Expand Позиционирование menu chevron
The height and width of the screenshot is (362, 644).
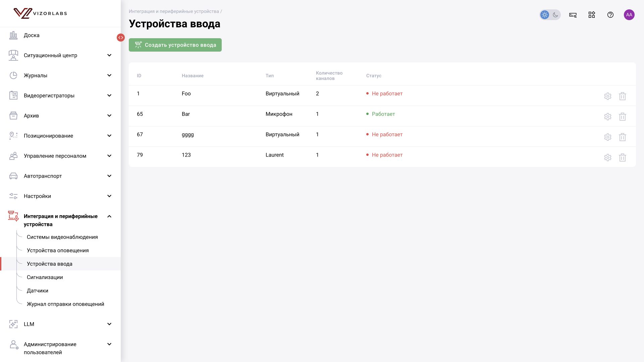109,136
